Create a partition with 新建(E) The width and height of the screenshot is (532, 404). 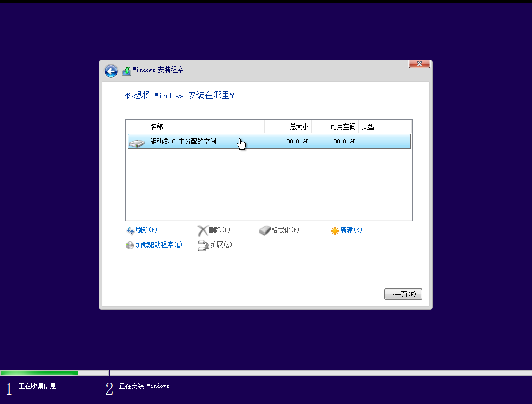(x=351, y=230)
